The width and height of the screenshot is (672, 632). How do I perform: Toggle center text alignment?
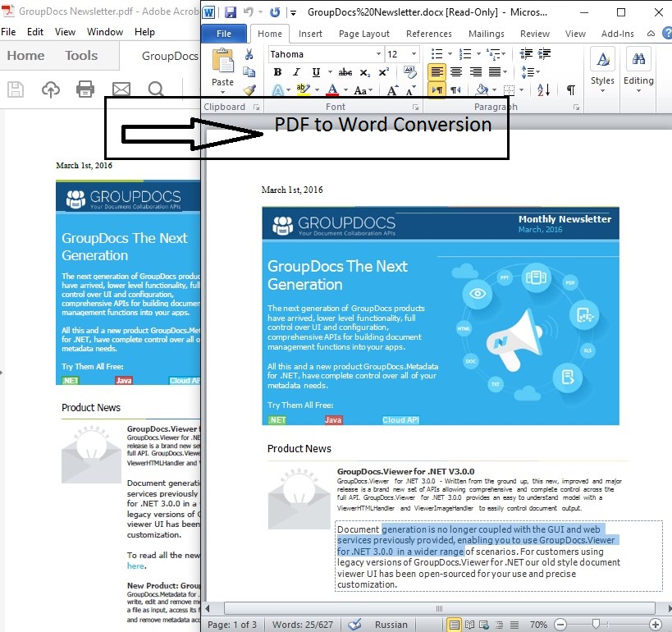coord(456,72)
